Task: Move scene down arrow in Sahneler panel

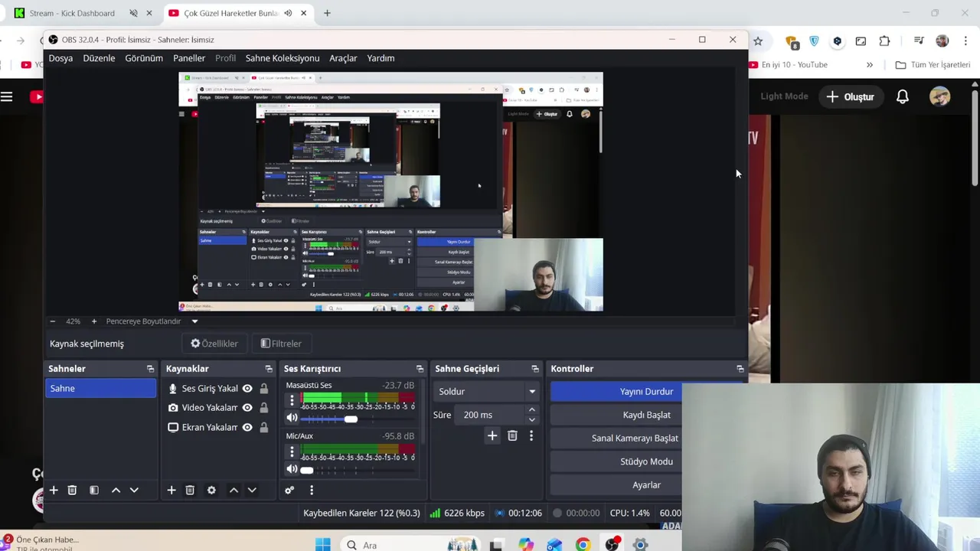Action: (134, 490)
